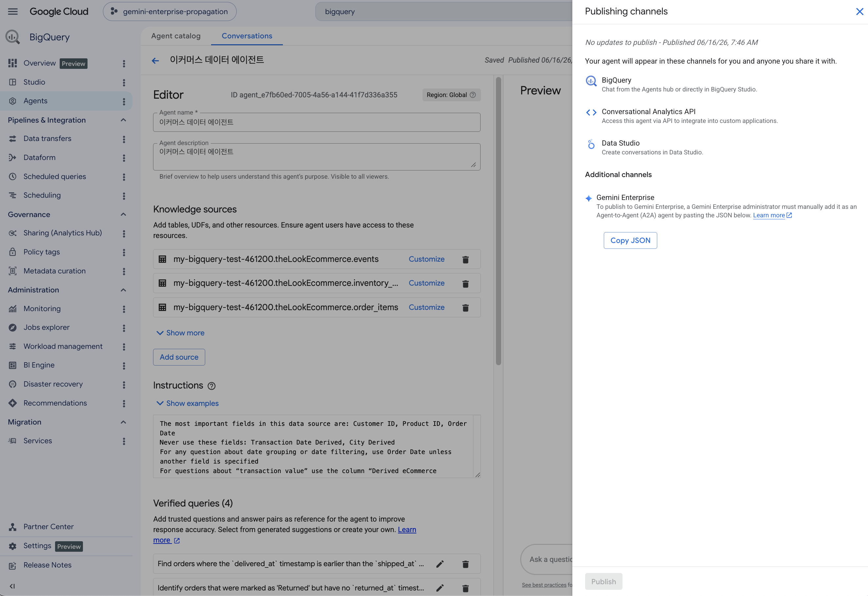The image size is (868, 596).
Task: Open Jobs explorer in the sidebar
Action: click(x=46, y=328)
